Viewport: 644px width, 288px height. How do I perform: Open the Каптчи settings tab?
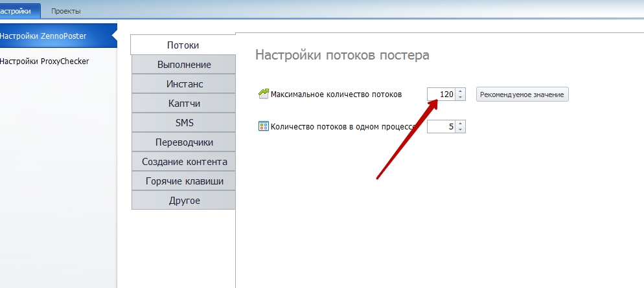(184, 104)
